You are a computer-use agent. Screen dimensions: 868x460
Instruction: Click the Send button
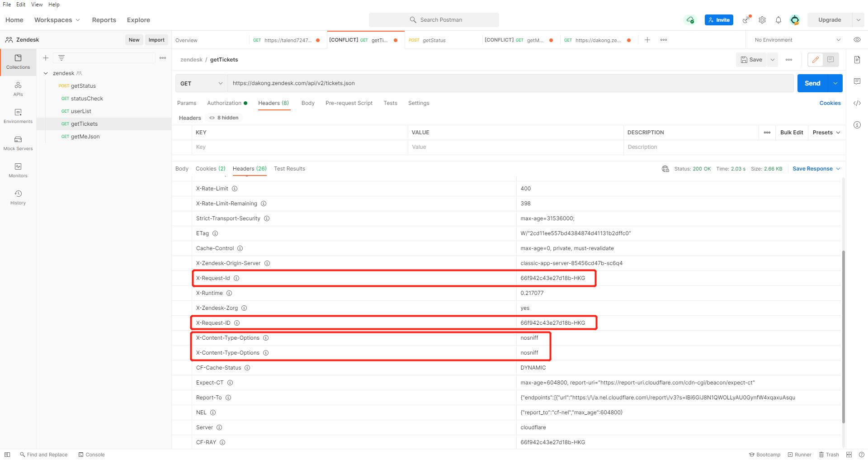[812, 83]
